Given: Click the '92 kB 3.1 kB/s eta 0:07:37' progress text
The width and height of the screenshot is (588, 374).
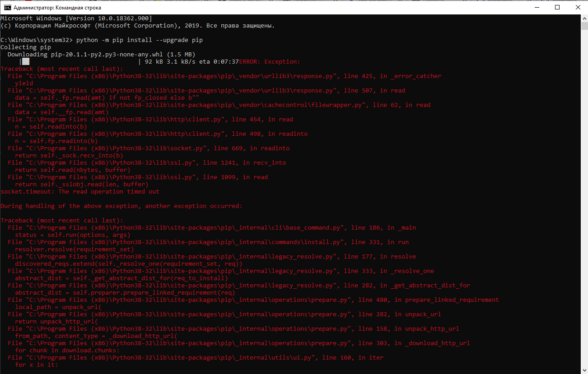Looking at the screenshot, I should (192, 62).
